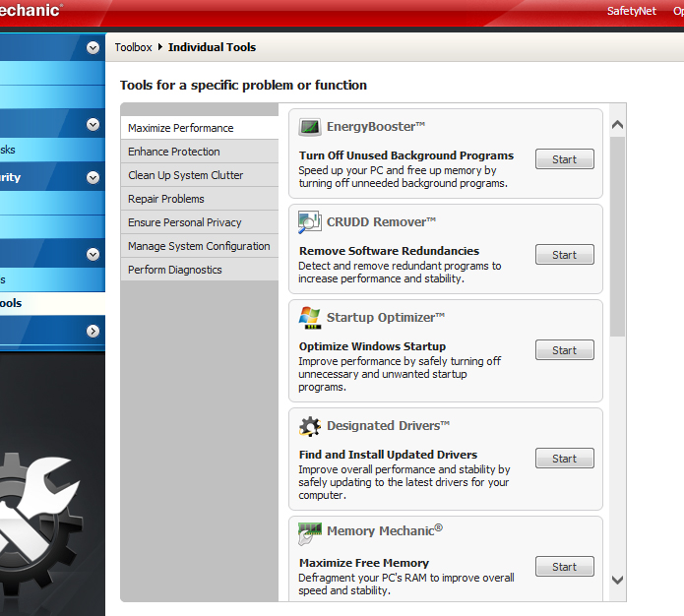Select Ensure Personal Privacy category

[x=200, y=222]
